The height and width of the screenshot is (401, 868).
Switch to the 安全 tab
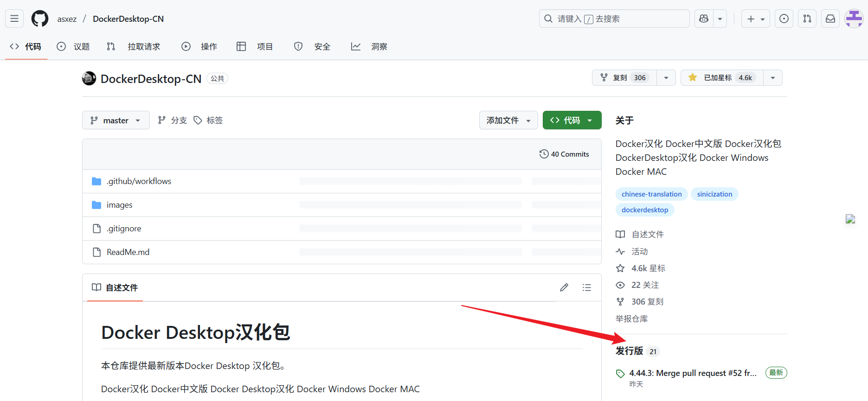pos(312,46)
